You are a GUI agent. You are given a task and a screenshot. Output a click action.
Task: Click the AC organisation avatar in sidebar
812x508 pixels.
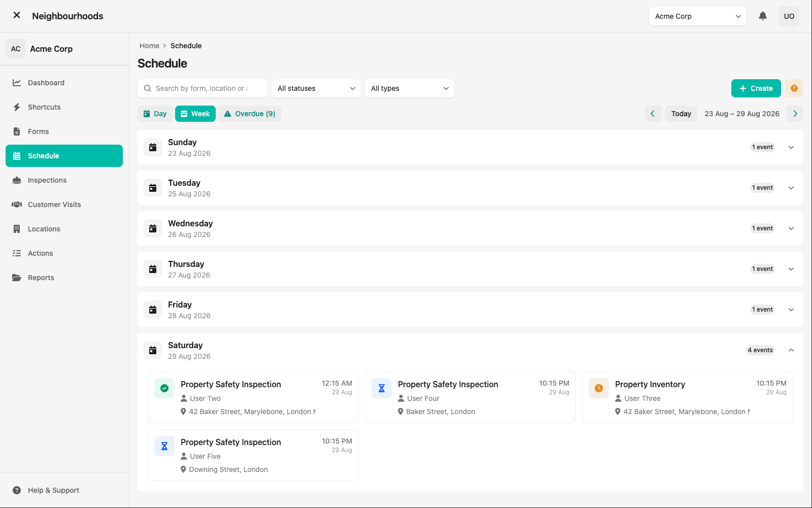[x=16, y=49]
